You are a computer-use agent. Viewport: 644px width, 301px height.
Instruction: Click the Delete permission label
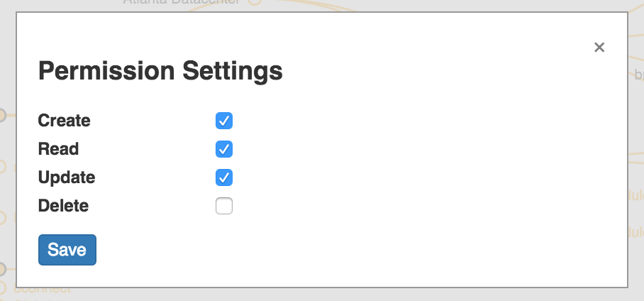point(63,207)
